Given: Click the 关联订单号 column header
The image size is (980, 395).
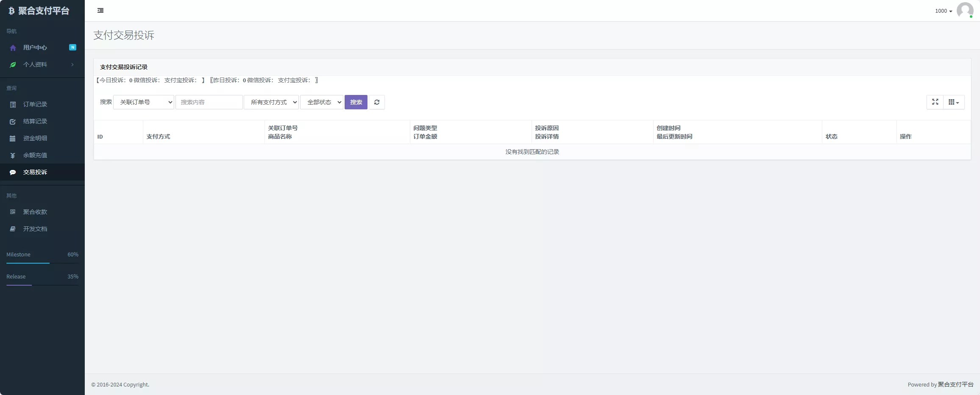Looking at the screenshot, I should (283, 128).
